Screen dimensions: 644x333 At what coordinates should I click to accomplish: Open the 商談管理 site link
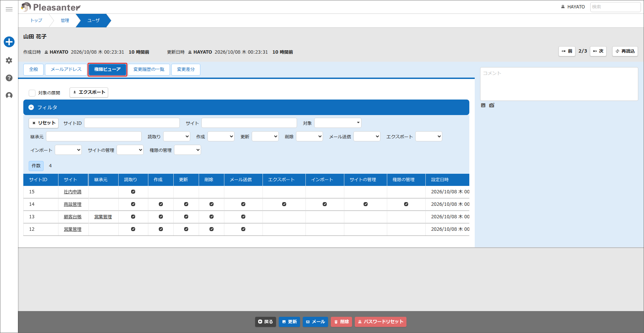73,204
